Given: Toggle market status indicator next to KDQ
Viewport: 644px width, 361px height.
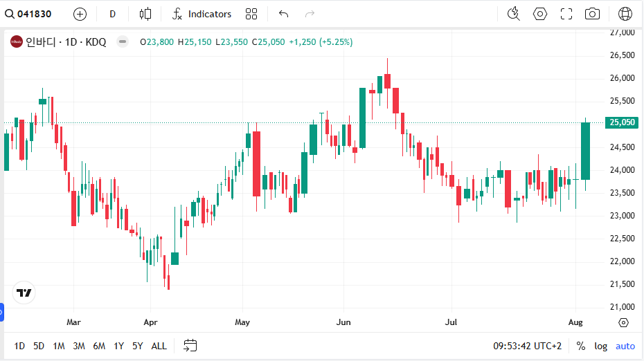Looking at the screenshot, I should pyautogui.click(x=122, y=42).
